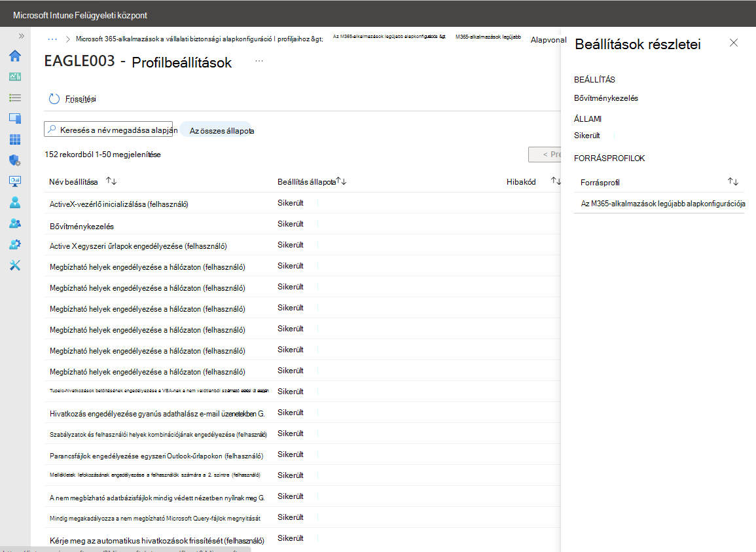Open ActiveX-vezérlő inicializálása row
The image size is (756, 552).
pos(118,204)
